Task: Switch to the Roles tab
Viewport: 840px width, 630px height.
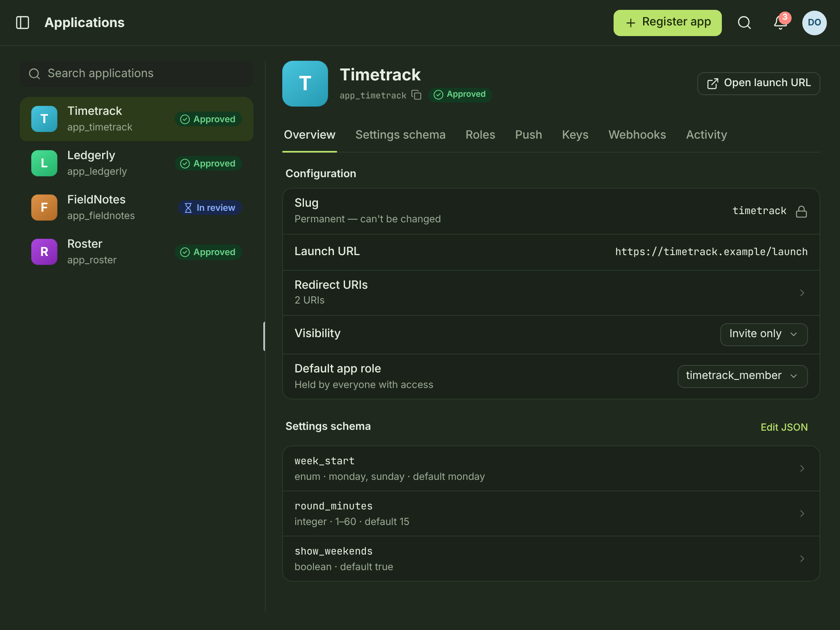Action: tap(480, 135)
